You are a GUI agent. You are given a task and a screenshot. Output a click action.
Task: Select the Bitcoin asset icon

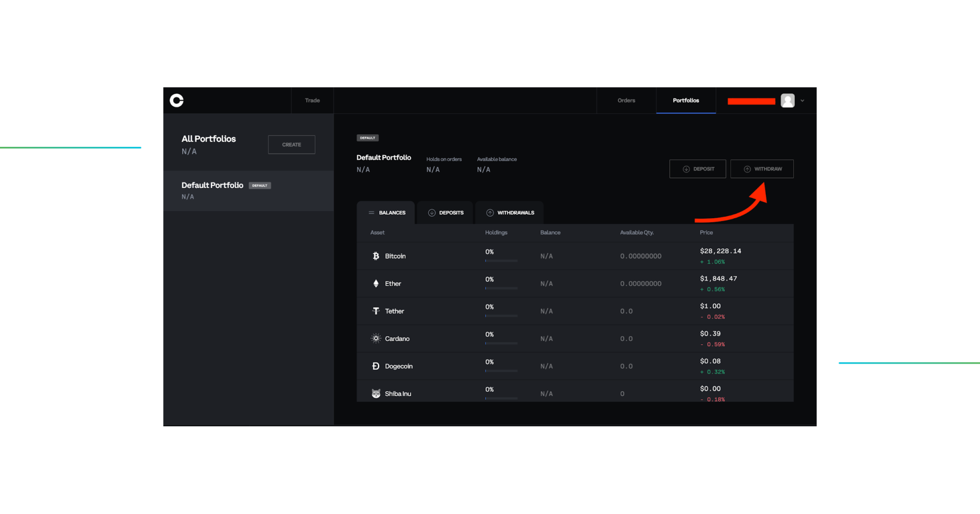376,255
